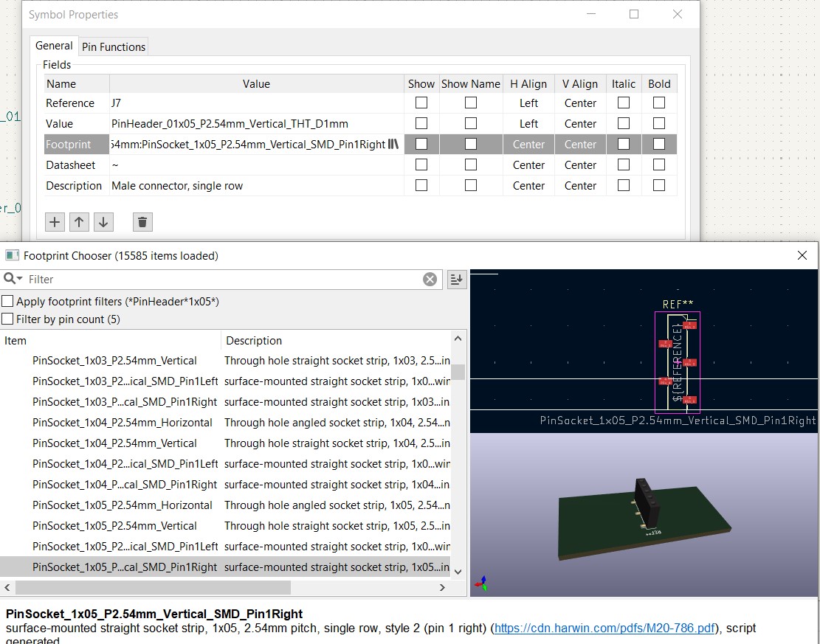Open the Harwin M20-786 datasheet link

tap(604, 628)
